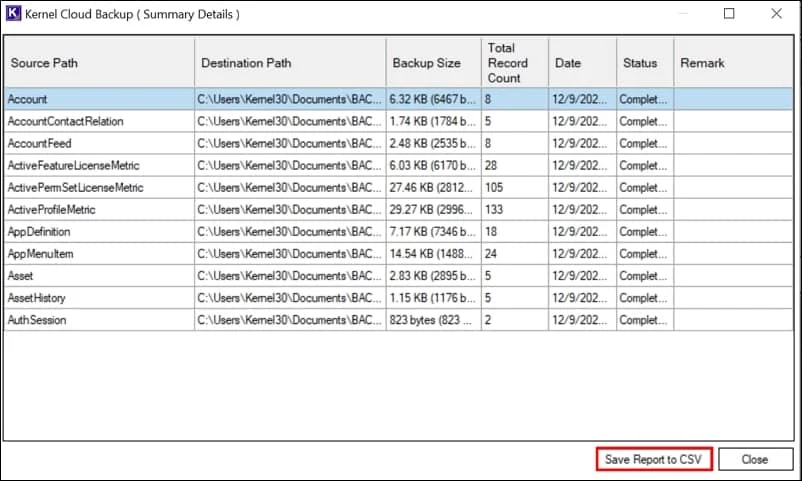Image resolution: width=802 pixels, height=481 pixels.
Task: Select the Asset source path cell
Action: click(x=99, y=275)
